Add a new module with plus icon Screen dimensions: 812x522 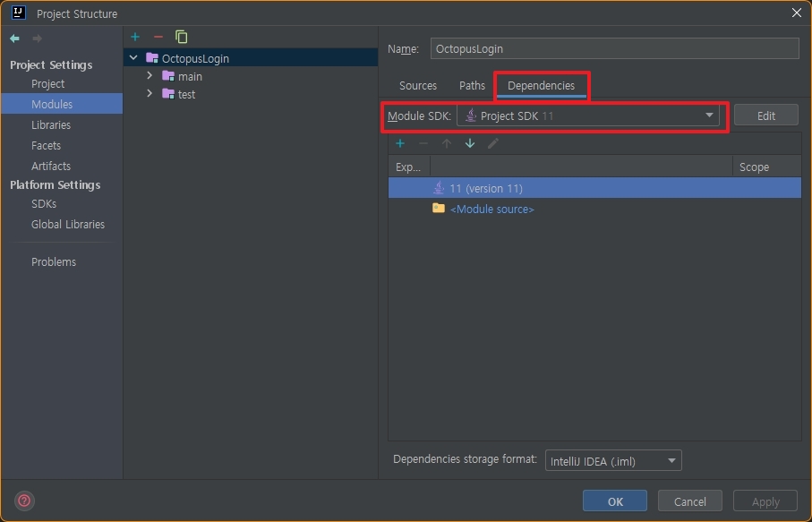pos(135,37)
